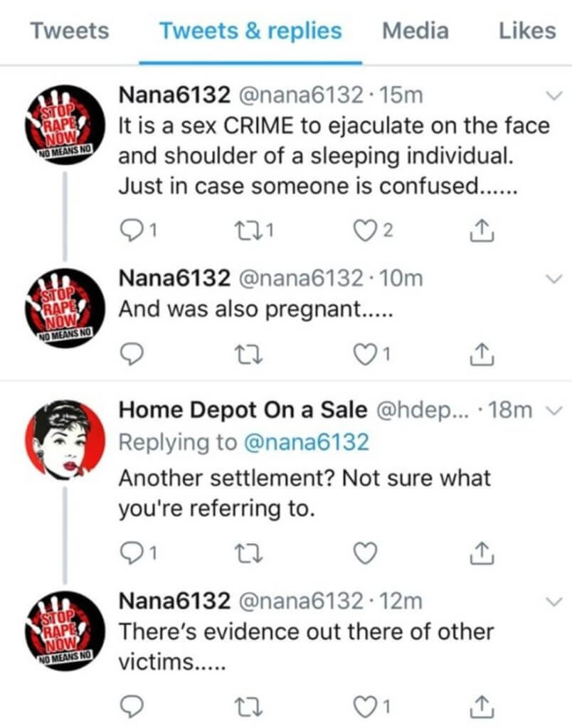Image resolution: width=572 pixels, height=728 pixels.
Task: Open the Likes tab
Action: pos(526,31)
